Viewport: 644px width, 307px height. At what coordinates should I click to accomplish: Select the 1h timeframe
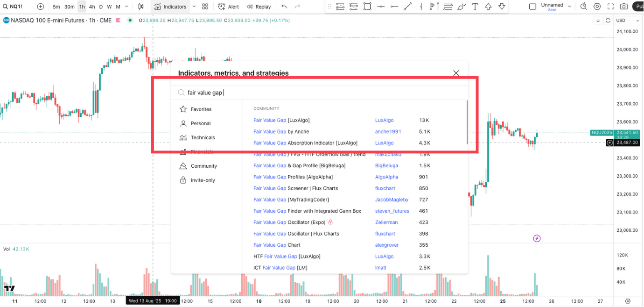[x=82, y=7]
